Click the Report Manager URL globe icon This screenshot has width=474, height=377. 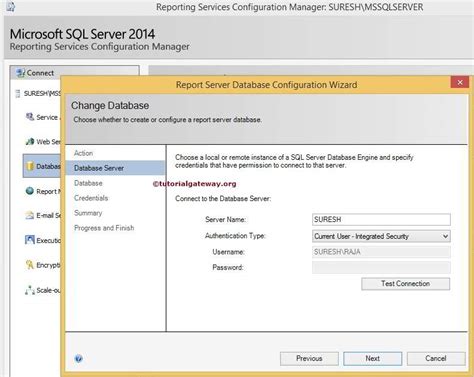click(30, 191)
